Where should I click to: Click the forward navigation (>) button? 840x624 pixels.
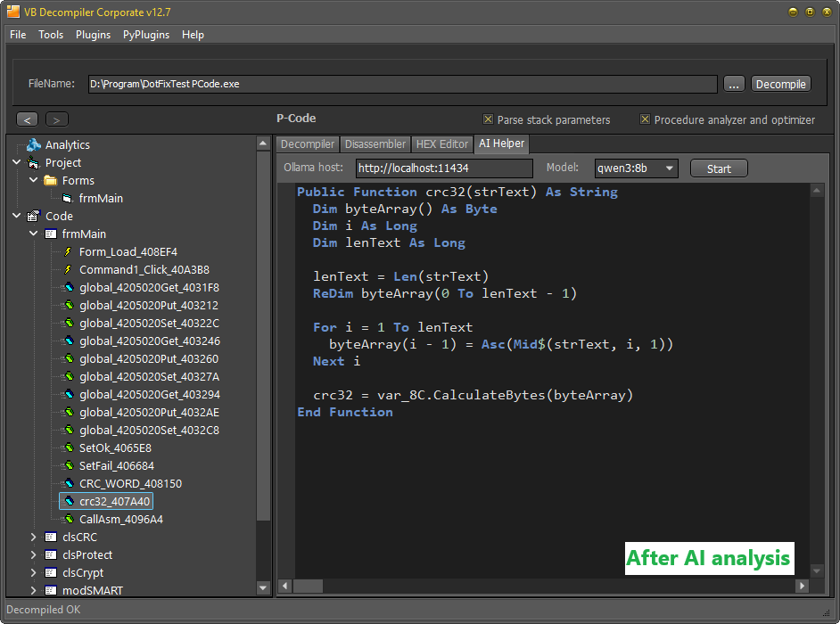pyautogui.click(x=57, y=119)
